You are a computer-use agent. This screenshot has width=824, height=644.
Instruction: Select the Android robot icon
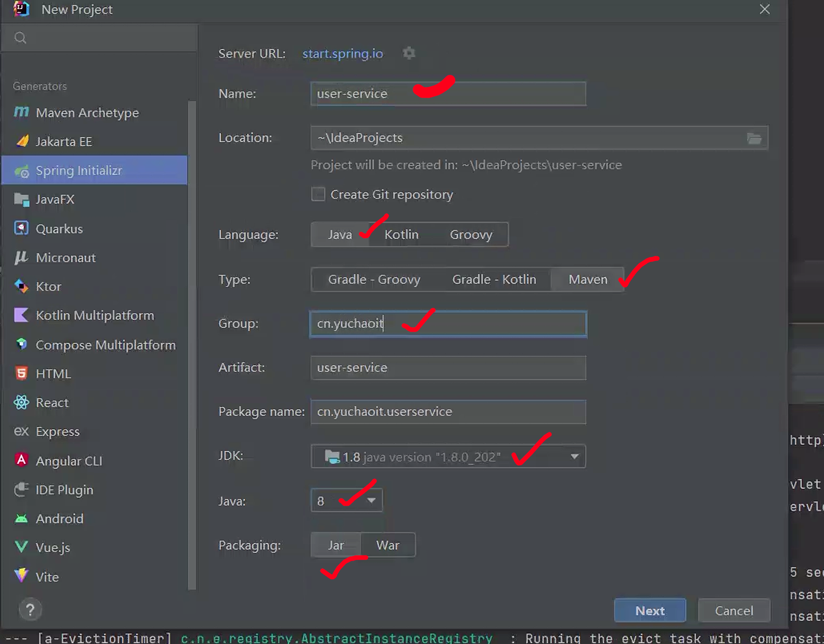[21, 518]
